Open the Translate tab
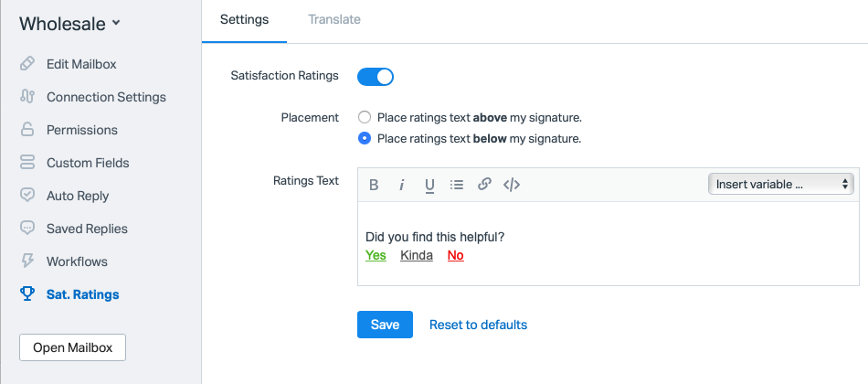868x384 pixels. [x=334, y=19]
